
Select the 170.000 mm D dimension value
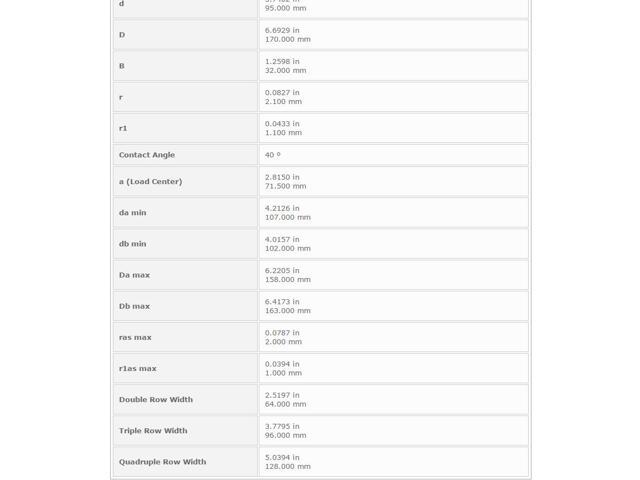[x=288, y=39]
